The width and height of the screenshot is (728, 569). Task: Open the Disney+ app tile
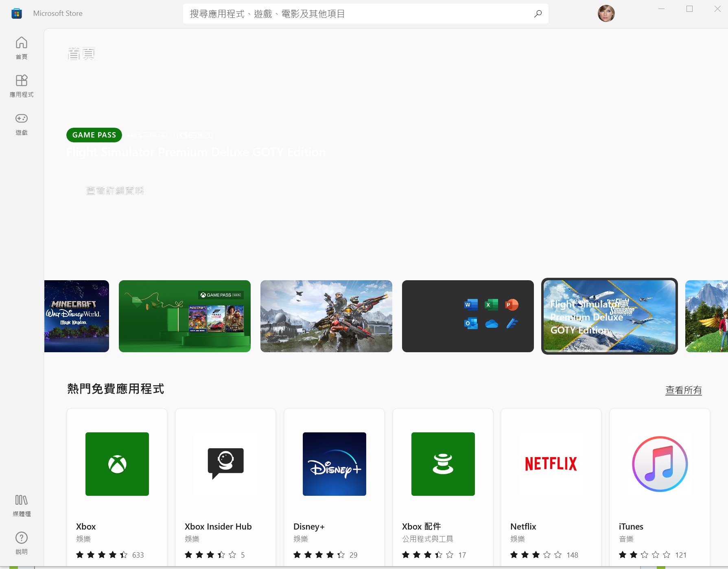(x=334, y=464)
